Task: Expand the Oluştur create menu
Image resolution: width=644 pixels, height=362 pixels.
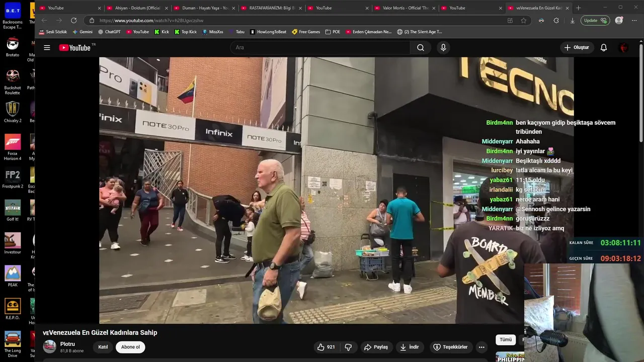Action: [577, 48]
